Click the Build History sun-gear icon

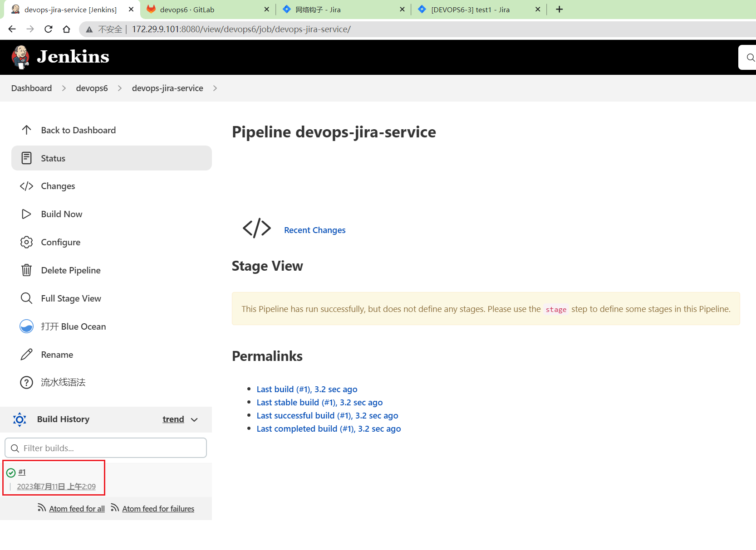(x=20, y=419)
